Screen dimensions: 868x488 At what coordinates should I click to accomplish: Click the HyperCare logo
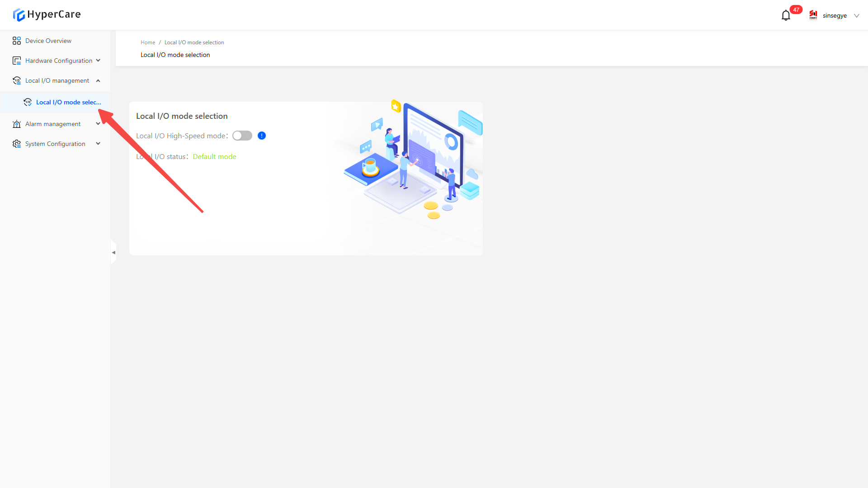(47, 14)
